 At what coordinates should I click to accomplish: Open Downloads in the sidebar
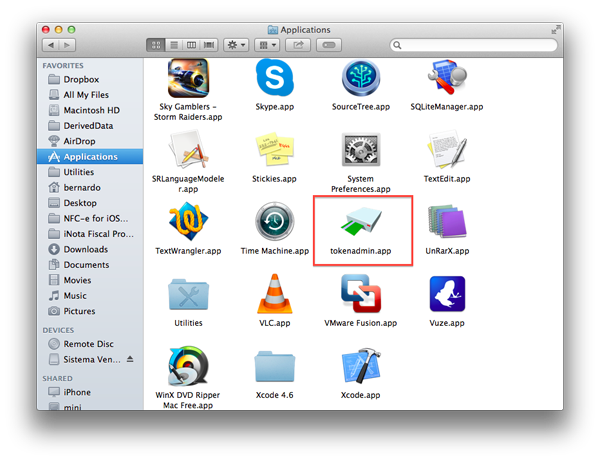click(90, 249)
